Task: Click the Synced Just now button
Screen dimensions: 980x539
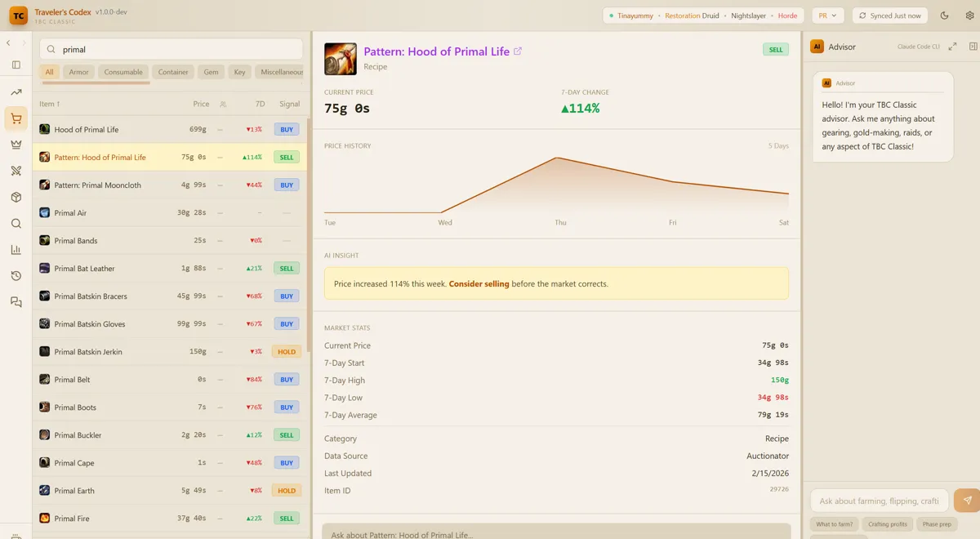Action: [x=889, y=16]
